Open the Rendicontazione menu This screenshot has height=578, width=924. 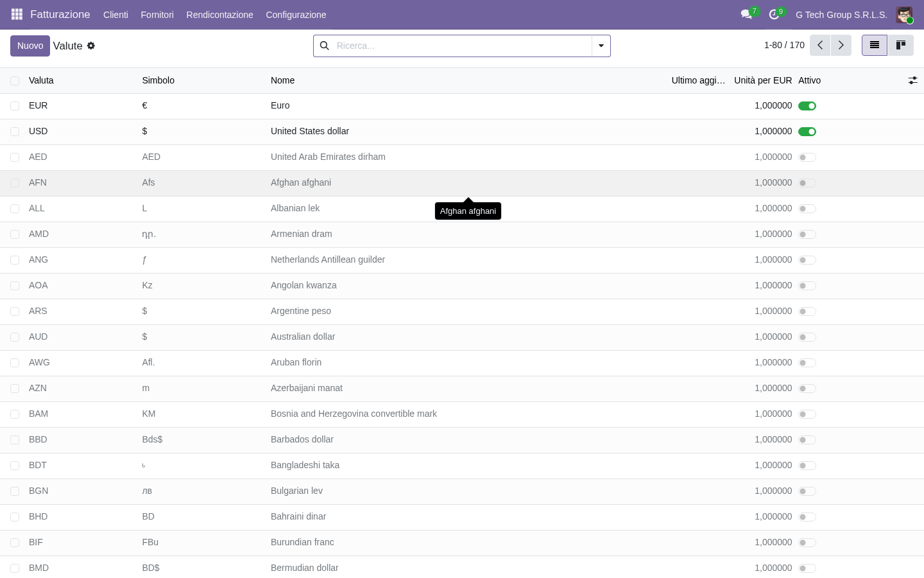click(219, 15)
